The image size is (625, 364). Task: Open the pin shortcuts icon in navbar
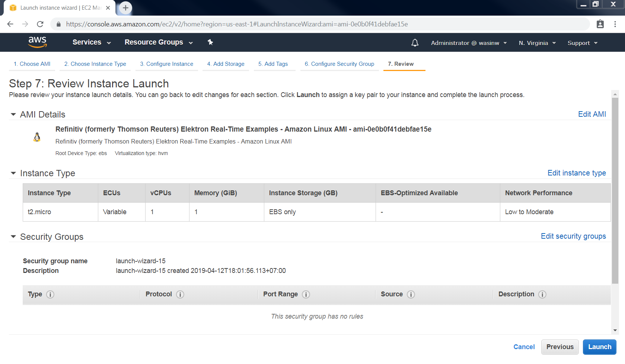tap(210, 42)
